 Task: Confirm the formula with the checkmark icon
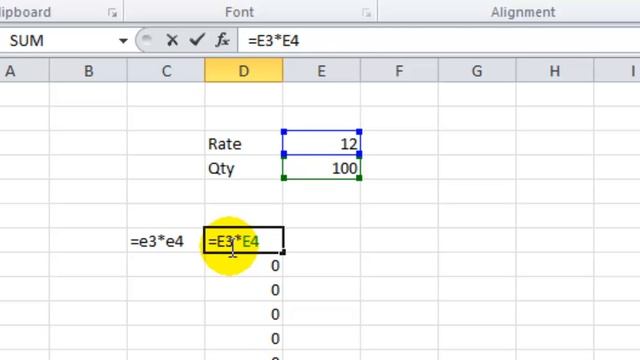197,40
